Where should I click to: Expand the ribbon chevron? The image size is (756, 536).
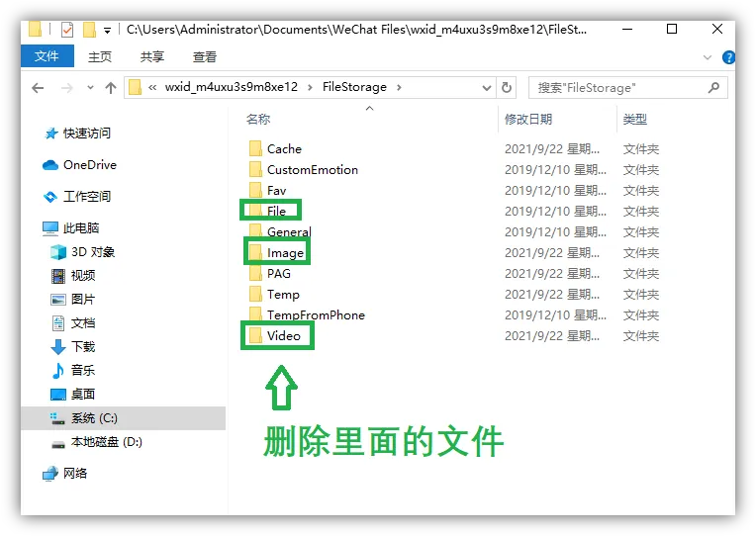click(708, 57)
